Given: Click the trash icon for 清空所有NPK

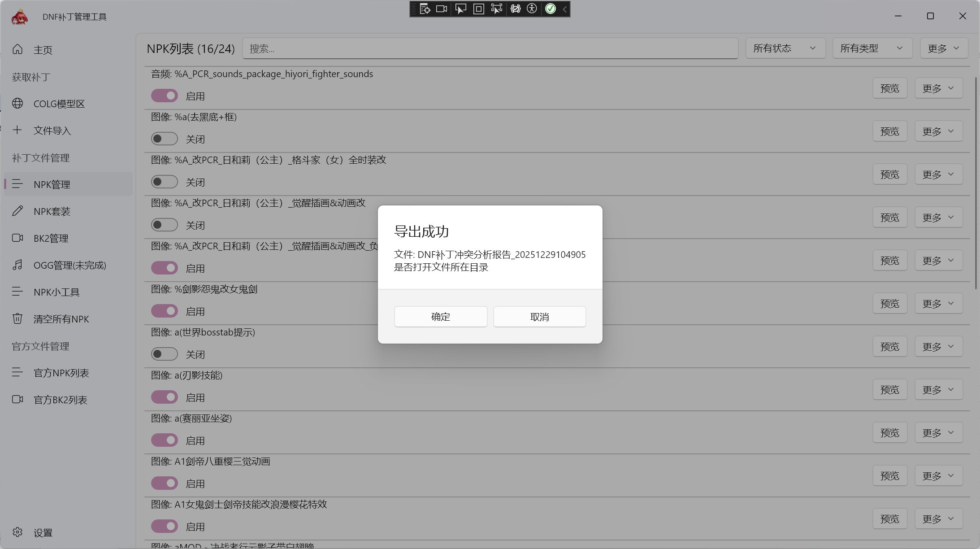Looking at the screenshot, I should pos(17,318).
